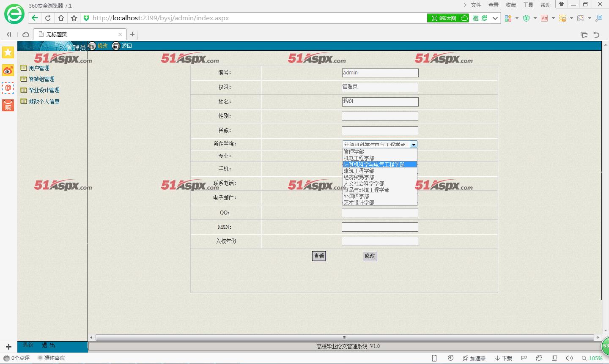Expand the screenshot tool dropdown arrow
The width and height of the screenshot is (609, 364).
click(571, 18)
